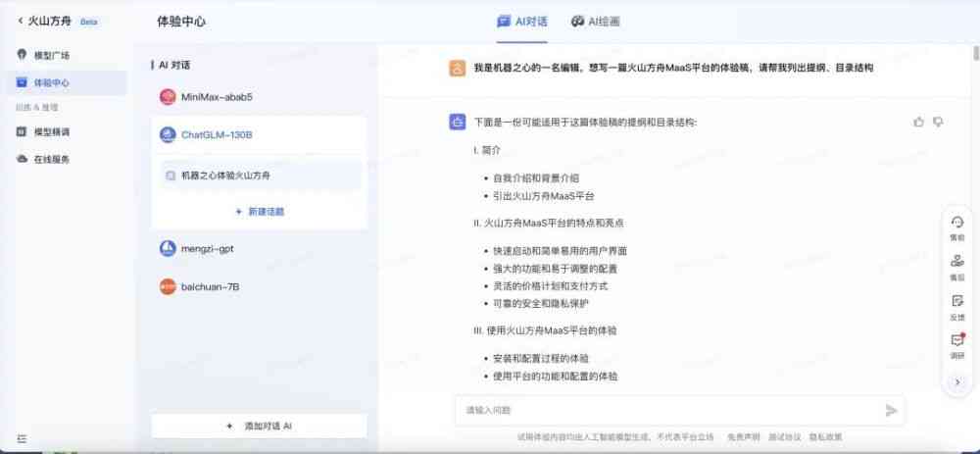Screen dimensions: 980x454
Task: Click the text 安装和配置过程的体验
Action: click(x=541, y=358)
